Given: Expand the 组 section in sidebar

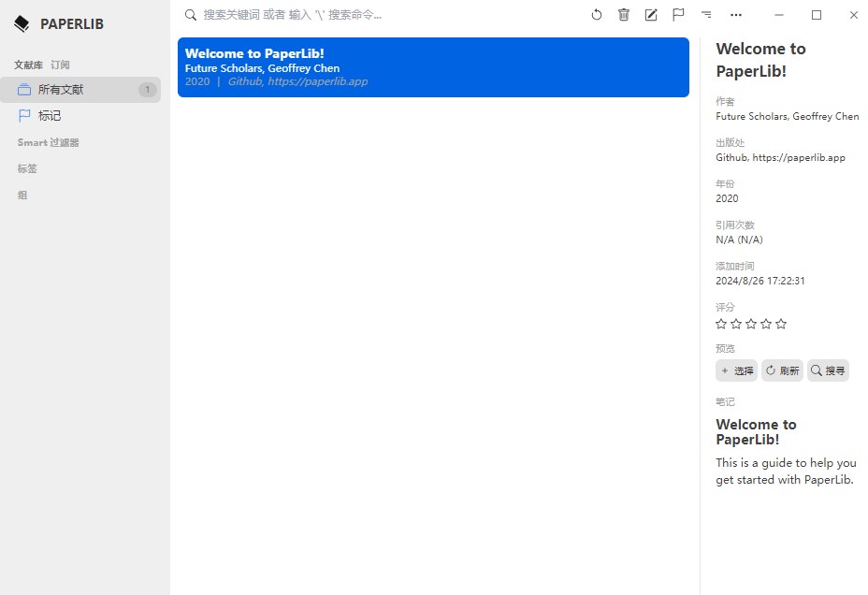Looking at the screenshot, I should [x=22, y=195].
